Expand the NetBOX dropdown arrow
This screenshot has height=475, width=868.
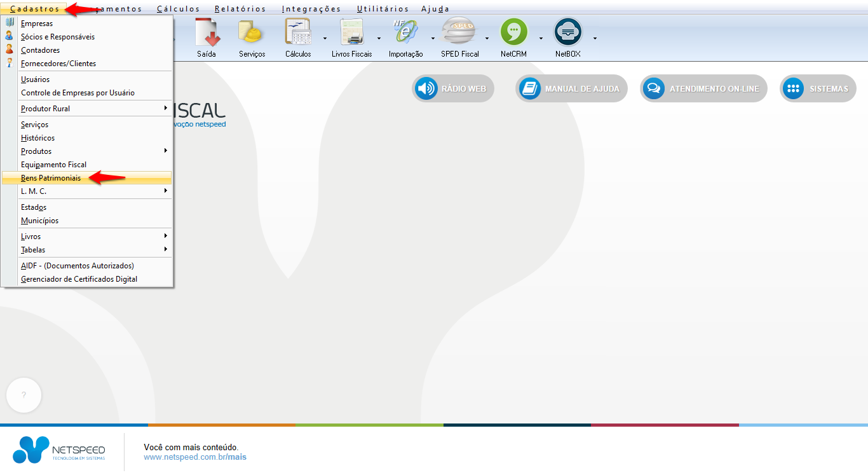coord(595,38)
